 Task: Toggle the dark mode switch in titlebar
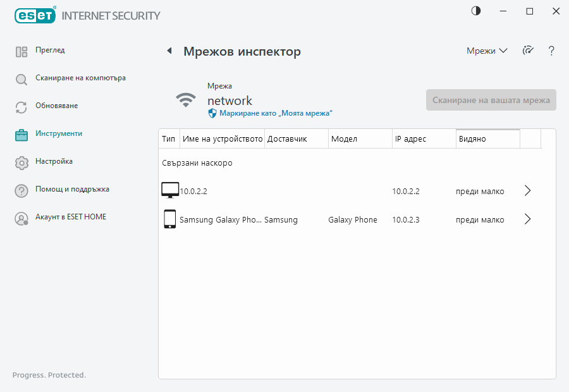pos(475,11)
